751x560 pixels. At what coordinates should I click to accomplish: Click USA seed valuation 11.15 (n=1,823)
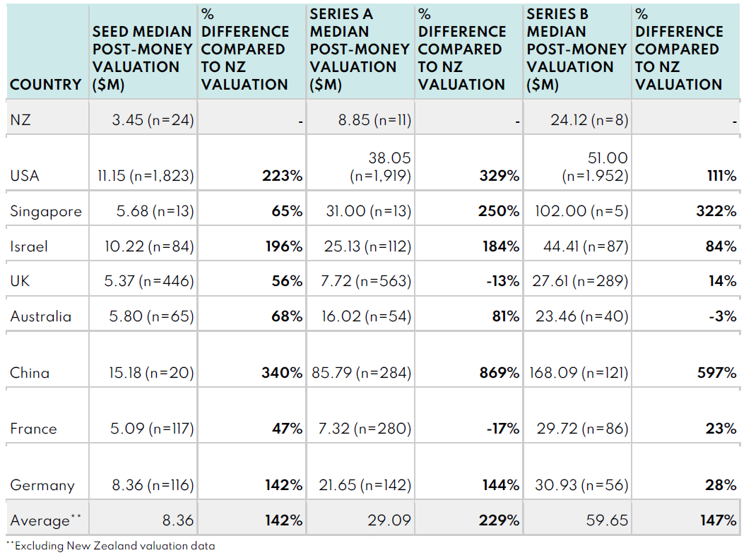(x=146, y=176)
